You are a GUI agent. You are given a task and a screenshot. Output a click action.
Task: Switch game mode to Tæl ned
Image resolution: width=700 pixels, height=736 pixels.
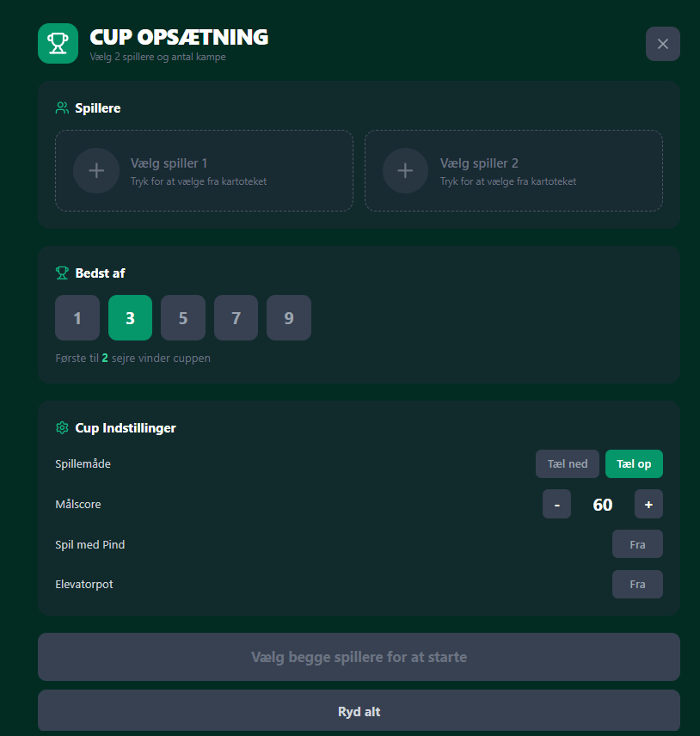pyautogui.click(x=568, y=464)
